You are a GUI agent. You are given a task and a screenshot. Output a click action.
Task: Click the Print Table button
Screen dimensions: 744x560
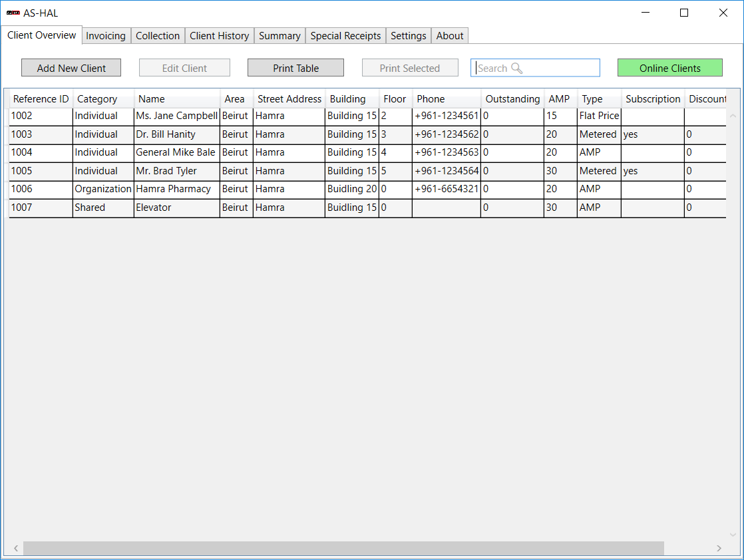click(295, 68)
